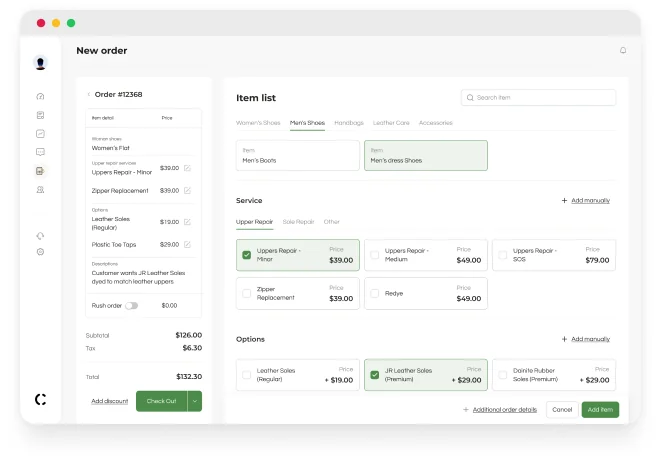Open the analytics chart icon in sidebar

coord(40,134)
